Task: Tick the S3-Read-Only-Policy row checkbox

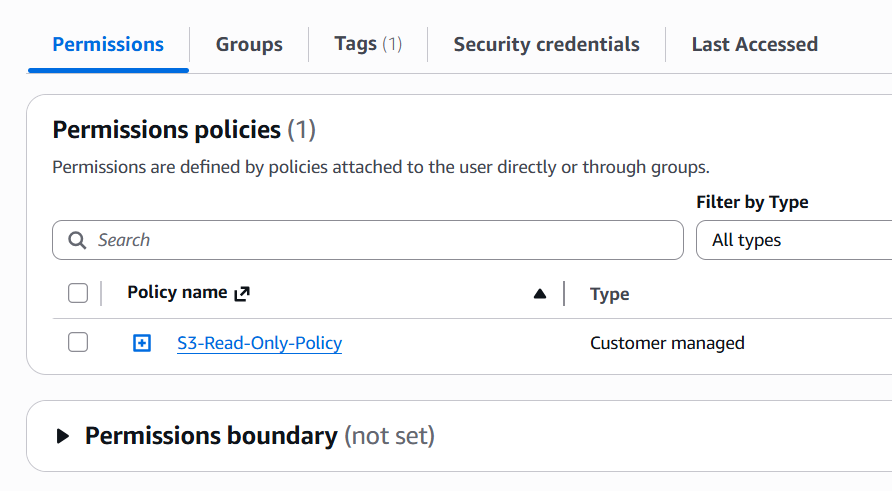Action: [x=78, y=343]
